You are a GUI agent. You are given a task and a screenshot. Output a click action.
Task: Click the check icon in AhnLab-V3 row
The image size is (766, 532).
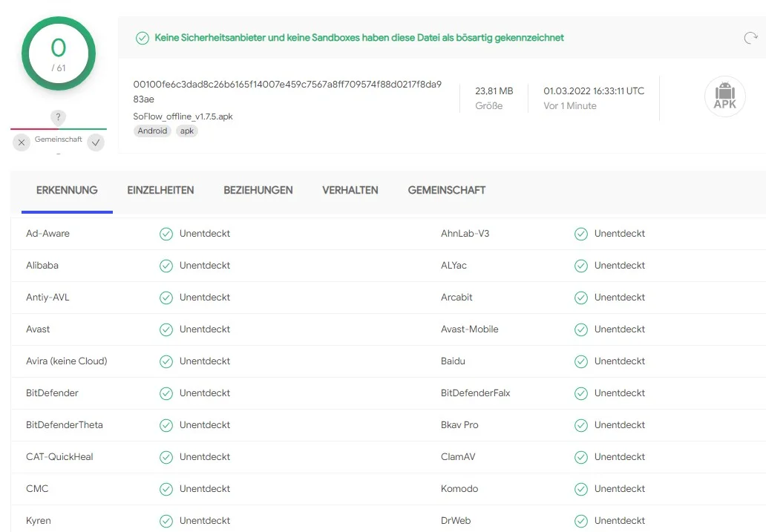581,234
